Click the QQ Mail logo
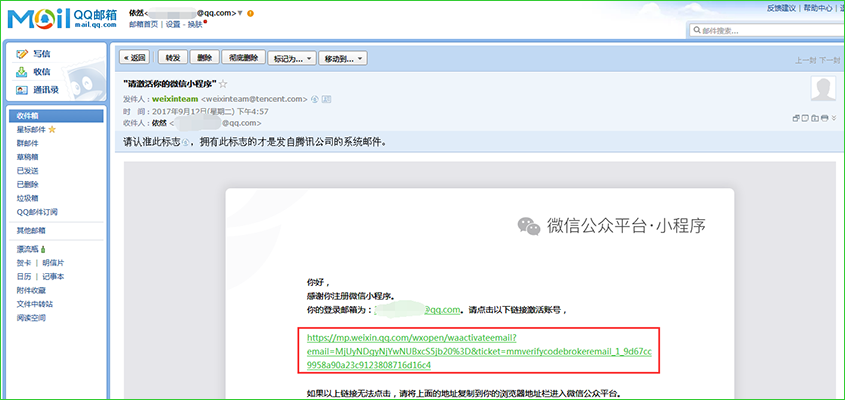Image resolution: width=845 pixels, height=400 pixels. pyautogui.click(x=59, y=17)
